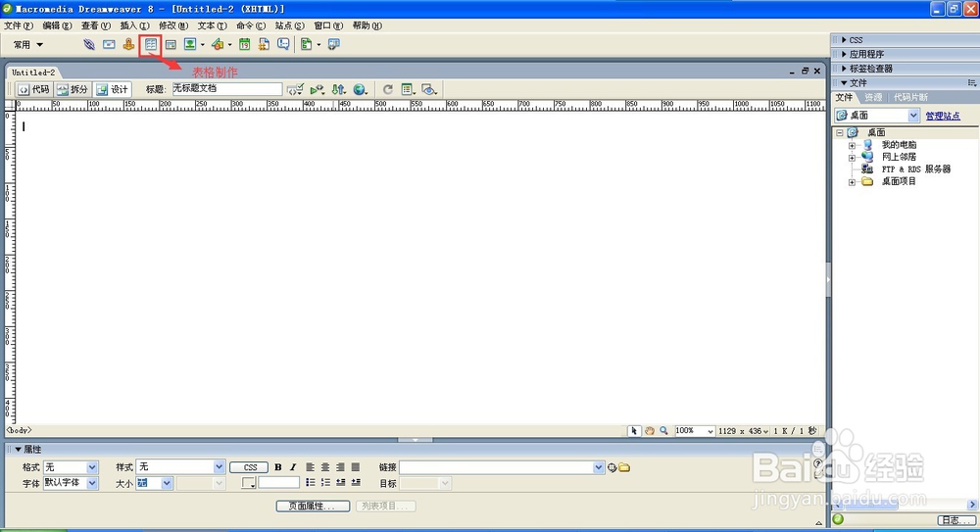The image size is (980, 532).
Task: Open the 修改 menu
Action: pos(173,25)
